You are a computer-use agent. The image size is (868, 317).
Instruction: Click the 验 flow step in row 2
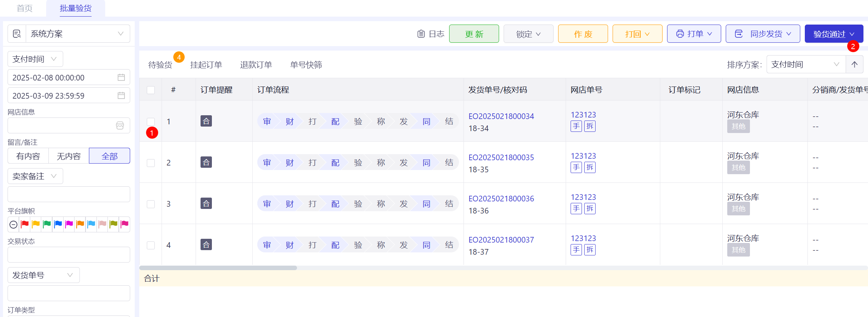pos(358,163)
